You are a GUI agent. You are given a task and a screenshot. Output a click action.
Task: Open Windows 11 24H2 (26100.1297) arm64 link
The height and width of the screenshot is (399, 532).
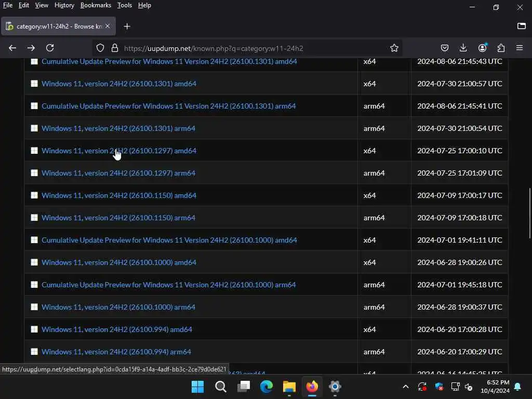(x=118, y=173)
